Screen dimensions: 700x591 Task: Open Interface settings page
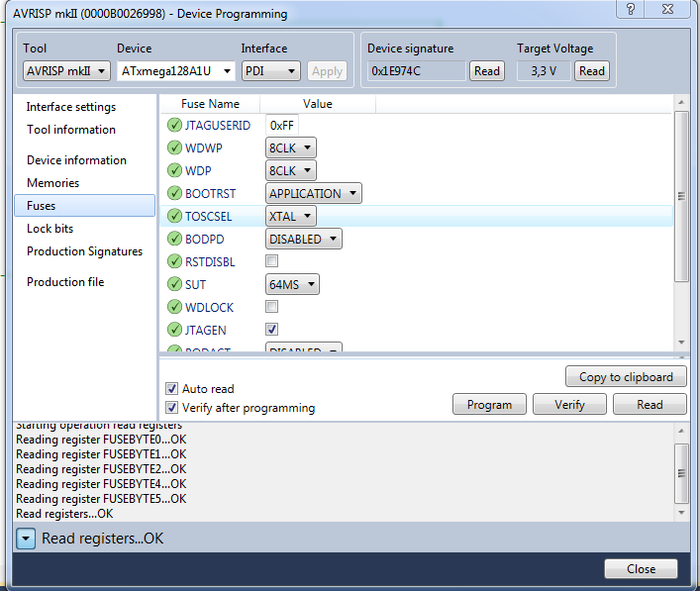tap(71, 107)
